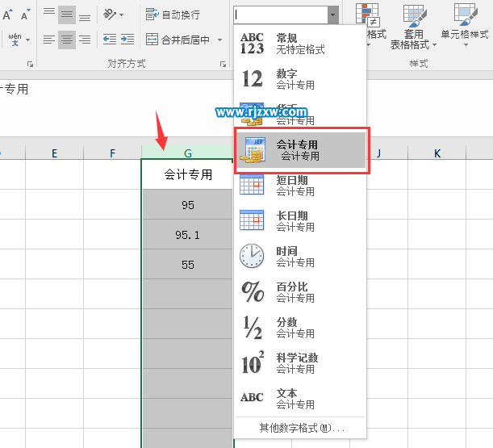This screenshot has height=448, width=493.
Task: Click the increase font size icon
Action: point(7,15)
